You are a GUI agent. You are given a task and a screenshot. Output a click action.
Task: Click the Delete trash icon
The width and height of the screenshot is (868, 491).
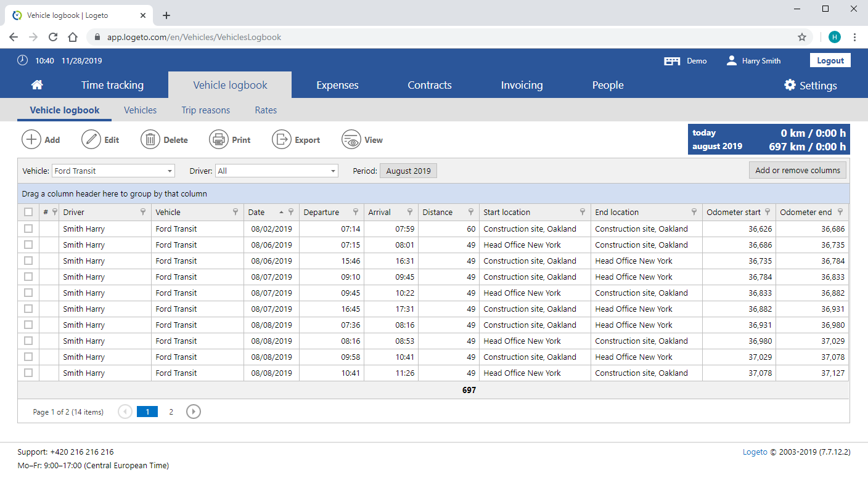(150, 139)
